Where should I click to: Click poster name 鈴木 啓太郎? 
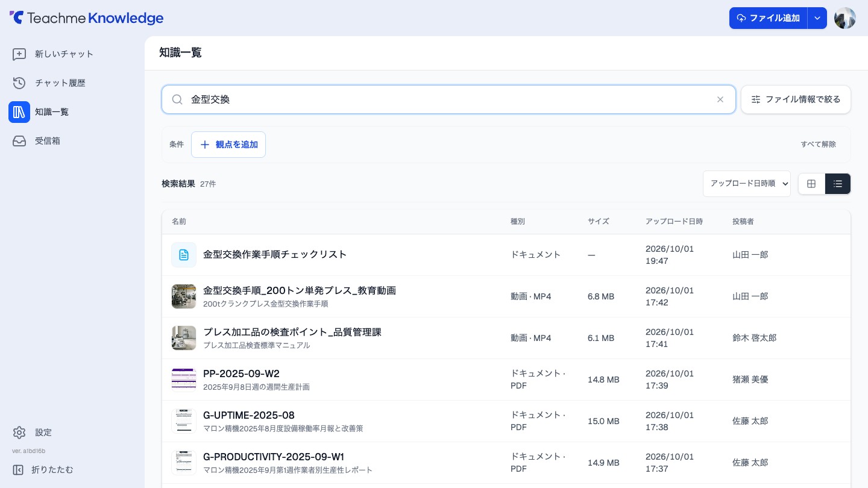coord(755,338)
